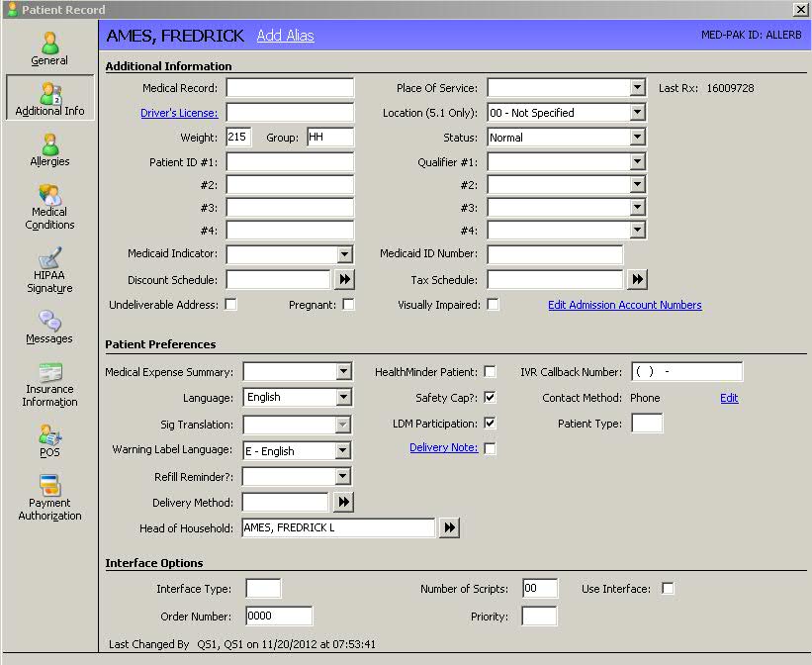Click the Weight field showing 215
812x665 pixels.
tap(238, 137)
